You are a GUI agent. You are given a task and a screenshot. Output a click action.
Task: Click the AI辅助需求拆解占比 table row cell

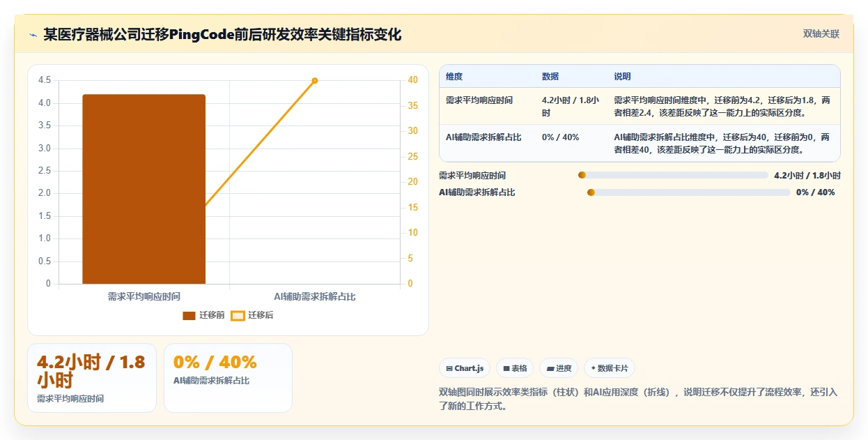coord(483,137)
